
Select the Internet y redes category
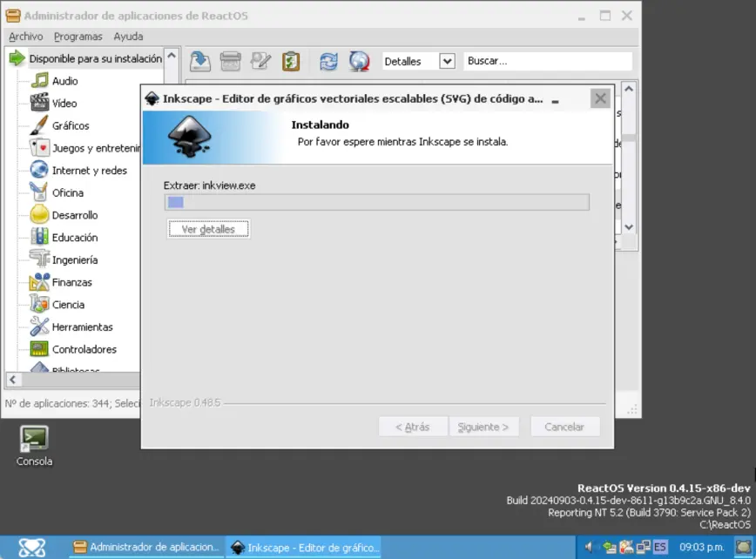tap(89, 171)
